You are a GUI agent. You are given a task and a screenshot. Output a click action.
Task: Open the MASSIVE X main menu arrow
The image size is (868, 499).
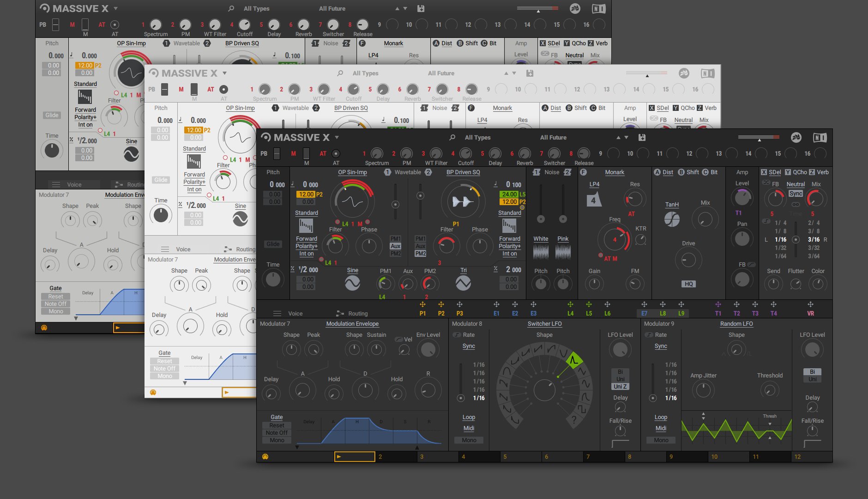click(337, 137)
